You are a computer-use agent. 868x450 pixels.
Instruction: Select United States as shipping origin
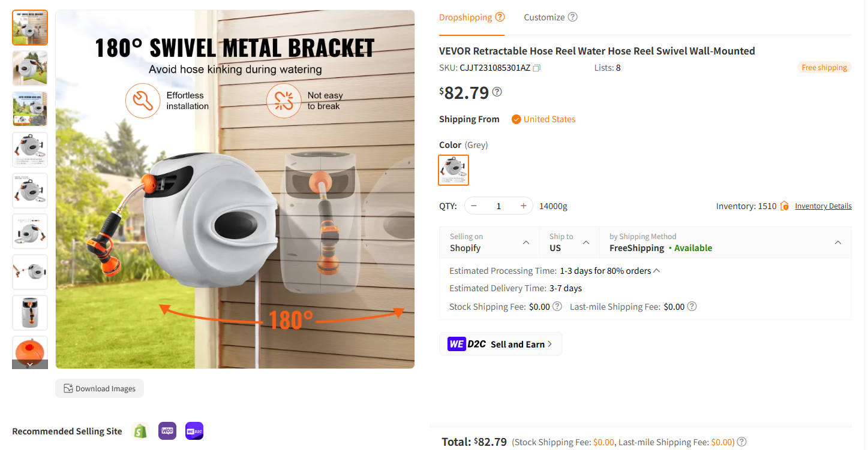pos(543,119)
